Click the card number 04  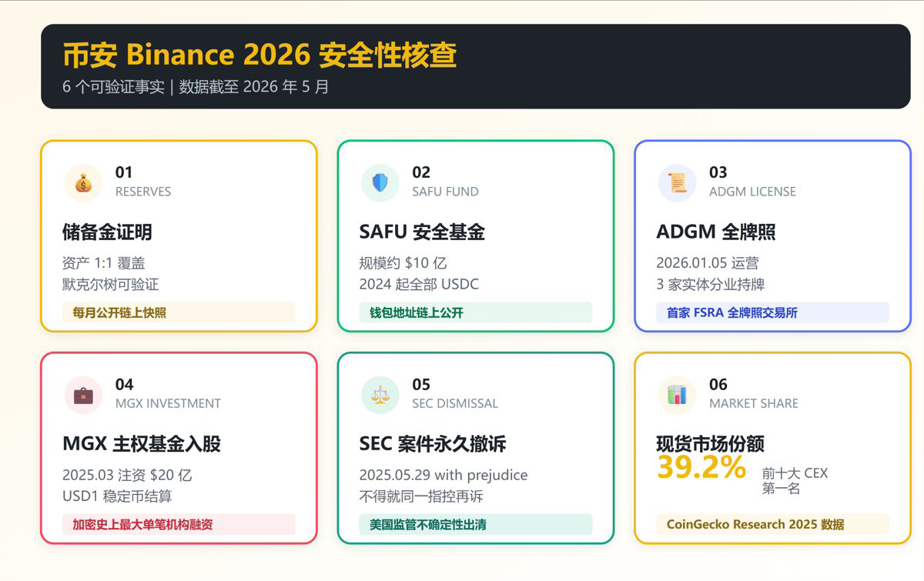125,384
